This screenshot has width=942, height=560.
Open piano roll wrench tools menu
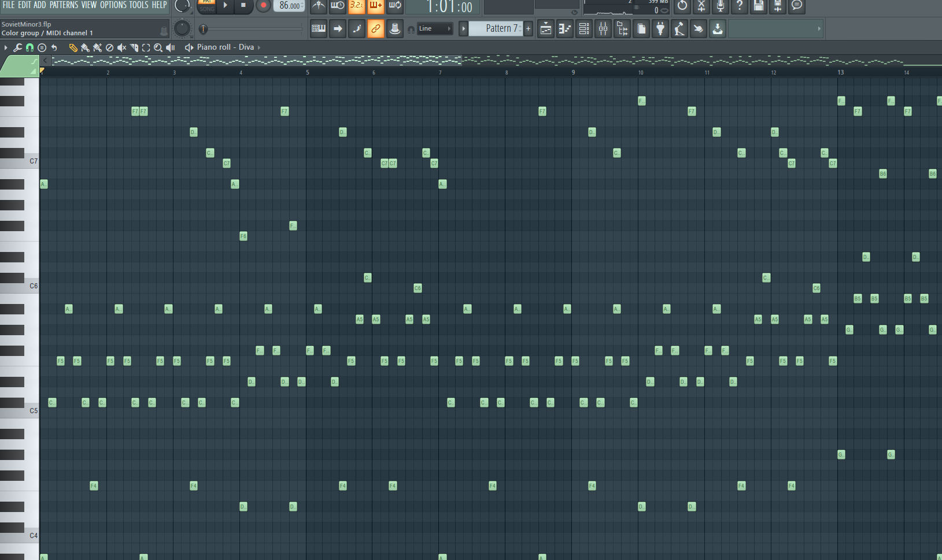pyautogui.click(x=17, y=47)
